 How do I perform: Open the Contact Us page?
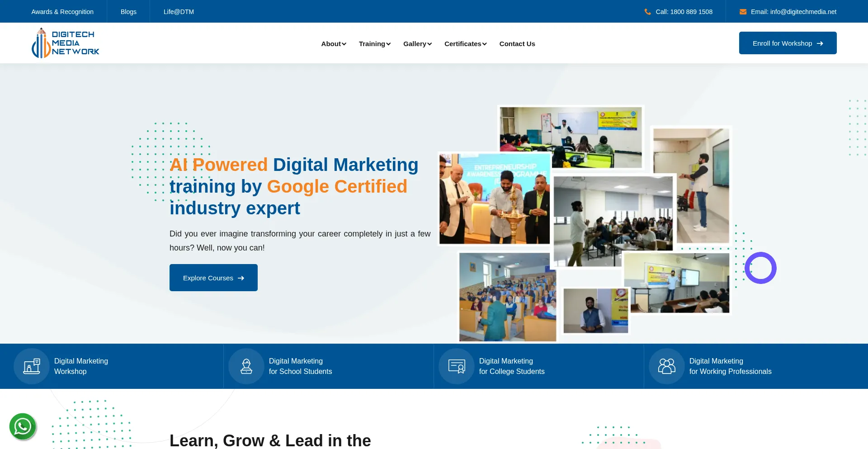517,44
